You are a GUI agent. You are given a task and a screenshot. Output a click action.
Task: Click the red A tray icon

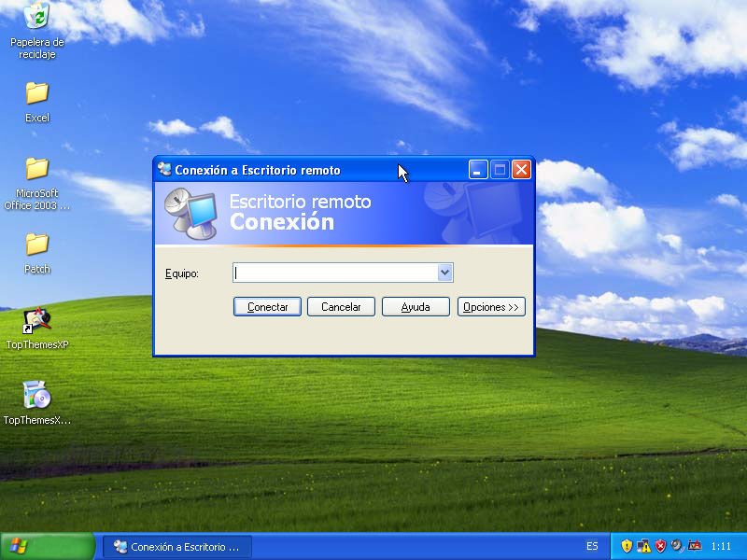pyautogui.click(x=695, y=546)
